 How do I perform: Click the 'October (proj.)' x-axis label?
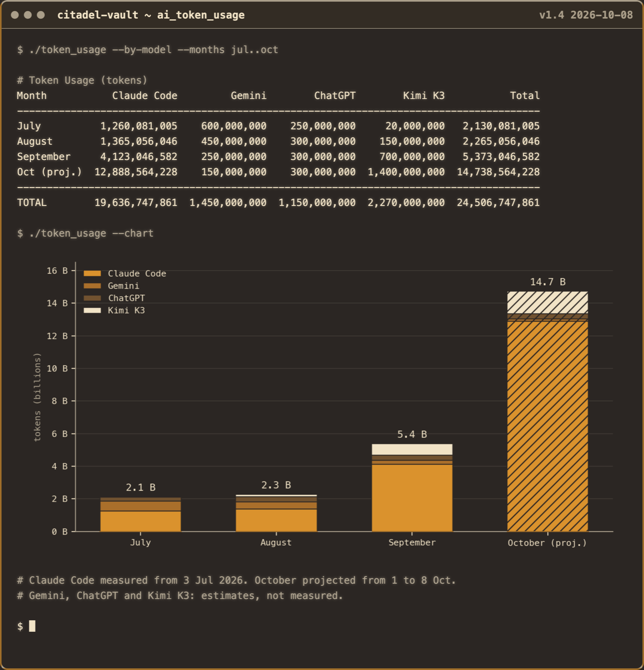547,543
